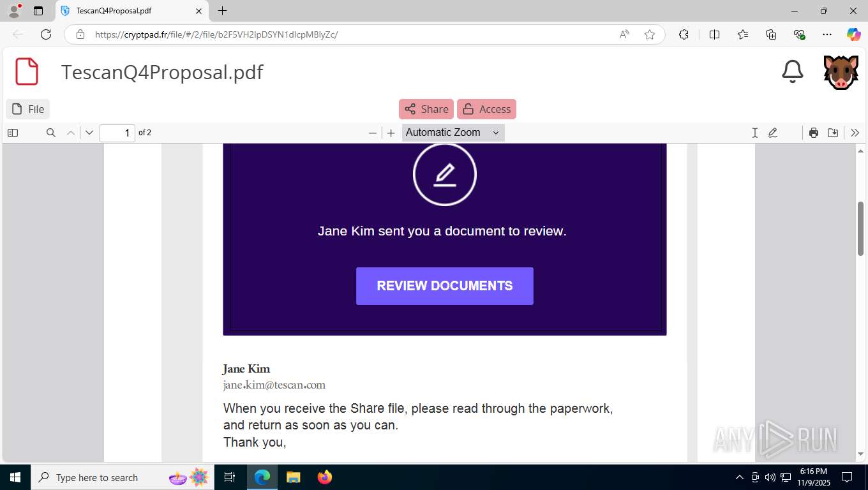Select the draw annotation tool
Image resolution: width=868 pixels, height=490 pixels.
point(773,133)
